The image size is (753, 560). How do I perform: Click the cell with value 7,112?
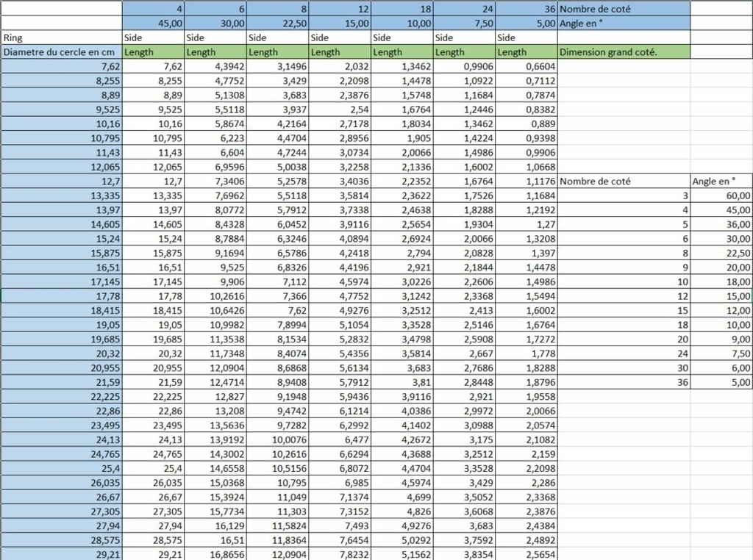point(277,281)
